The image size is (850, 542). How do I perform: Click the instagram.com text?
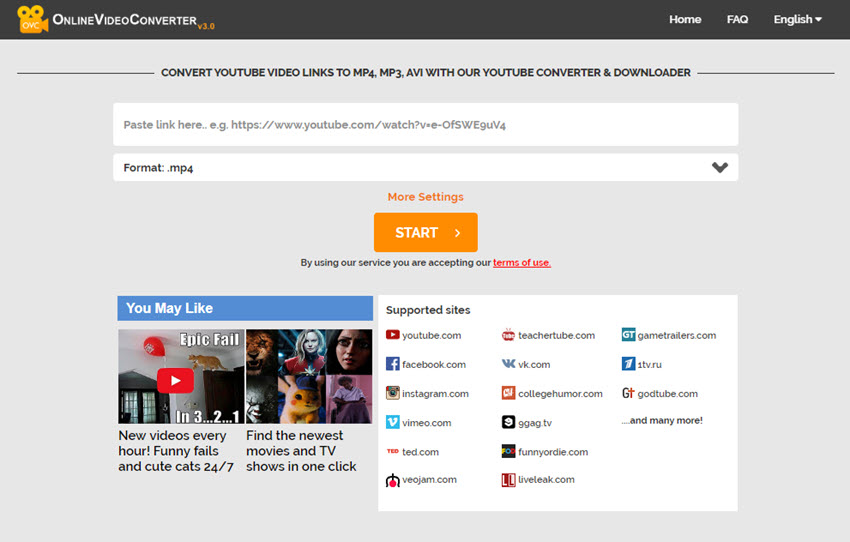(435, 393)
